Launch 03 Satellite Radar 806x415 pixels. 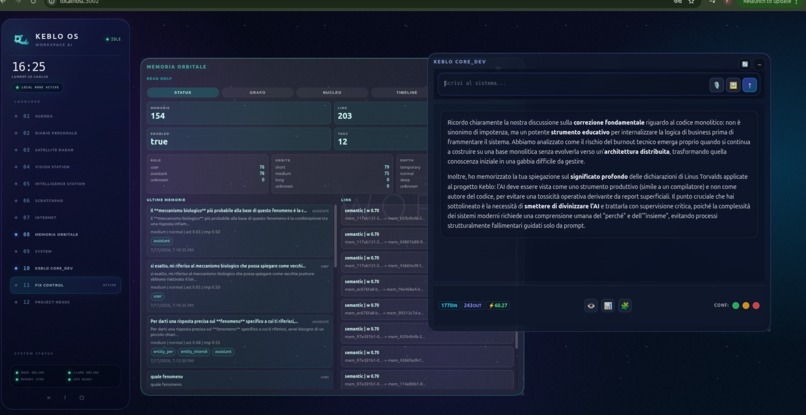click(x=65, y=150)
